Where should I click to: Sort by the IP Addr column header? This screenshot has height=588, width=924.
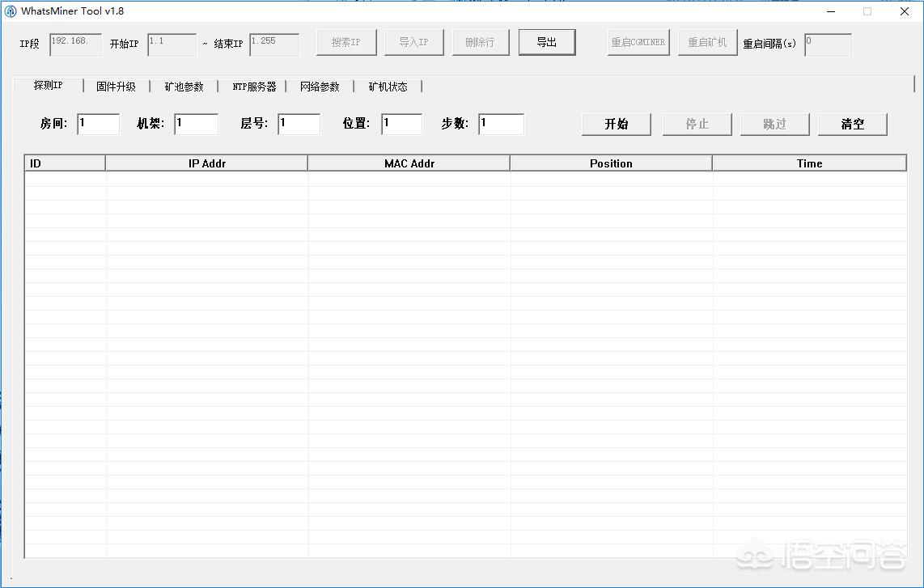[206, 163]
